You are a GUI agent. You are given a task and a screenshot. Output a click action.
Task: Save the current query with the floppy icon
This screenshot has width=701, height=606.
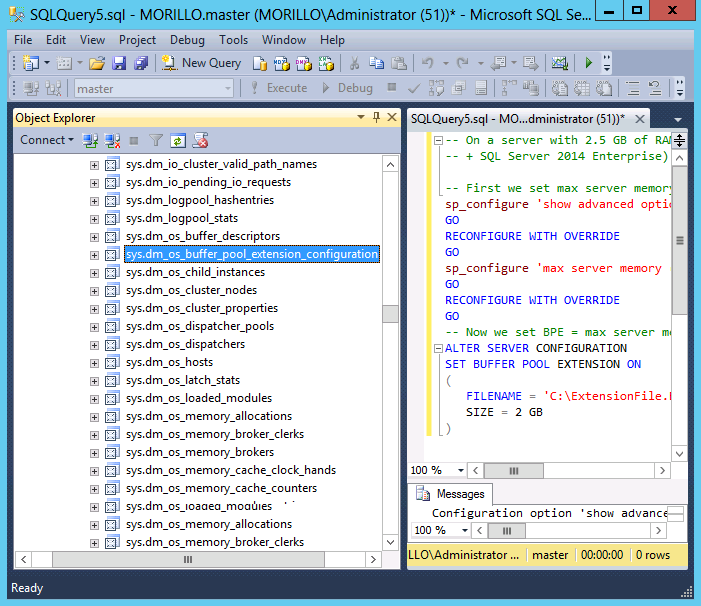point(119,63)
